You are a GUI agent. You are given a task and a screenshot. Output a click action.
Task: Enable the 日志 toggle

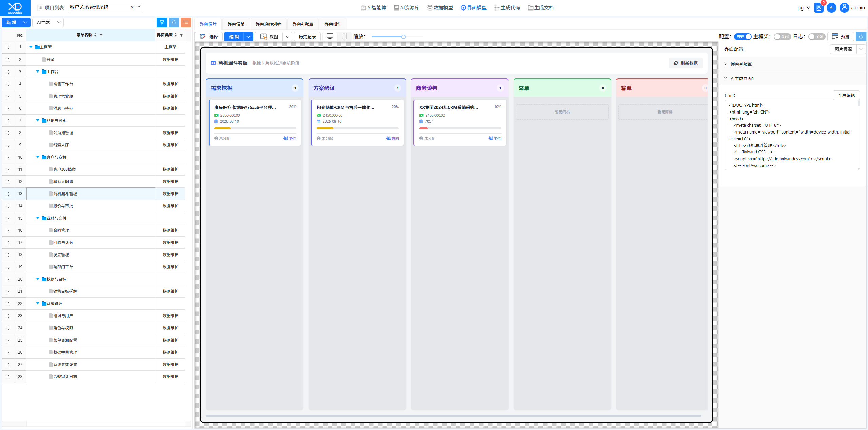coord(817,37)
